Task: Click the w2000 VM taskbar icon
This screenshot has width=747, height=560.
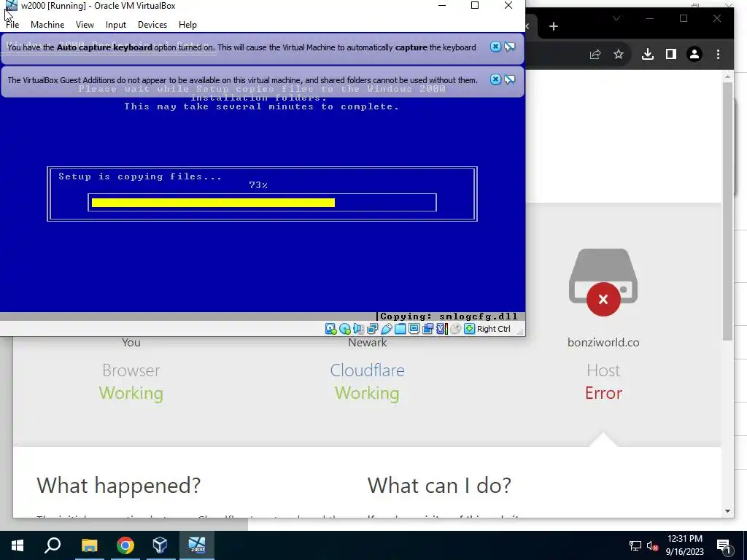Action: point(197,545)
